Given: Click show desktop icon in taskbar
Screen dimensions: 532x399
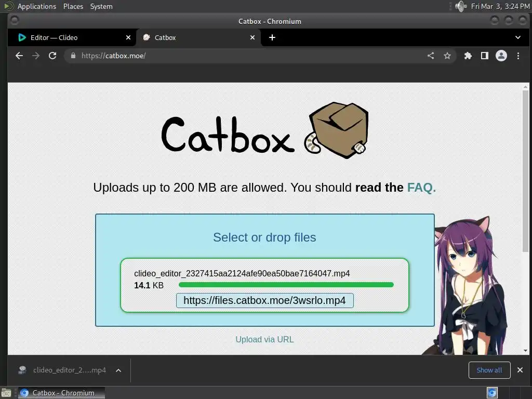Looking at the screenshot, I should [6, 393].
